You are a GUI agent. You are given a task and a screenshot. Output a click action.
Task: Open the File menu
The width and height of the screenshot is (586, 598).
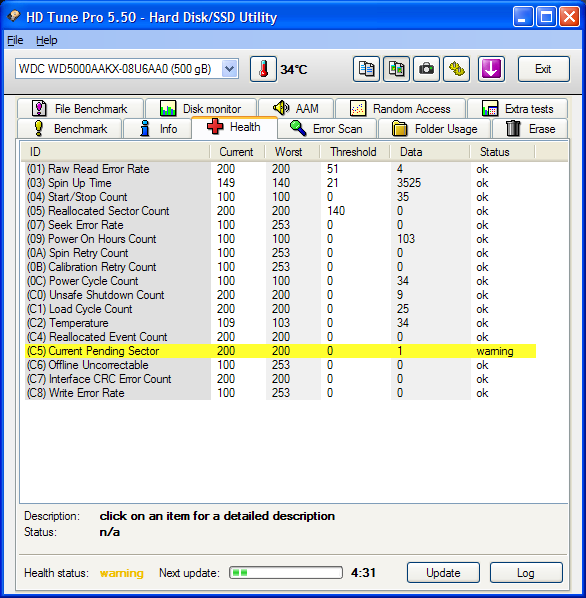click(15, 40)
